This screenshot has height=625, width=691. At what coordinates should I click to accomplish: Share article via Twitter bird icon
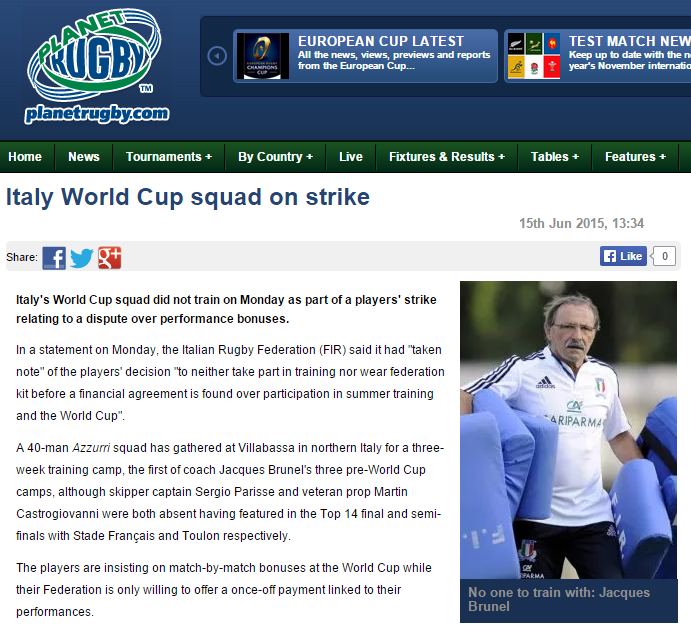(82, 258)
